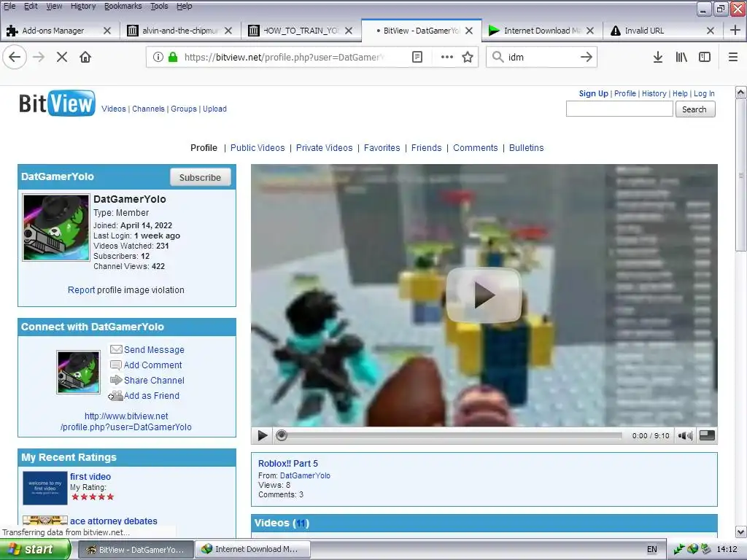Switch to Internet Download Manager taskbar item

click(x=252, y=550)
